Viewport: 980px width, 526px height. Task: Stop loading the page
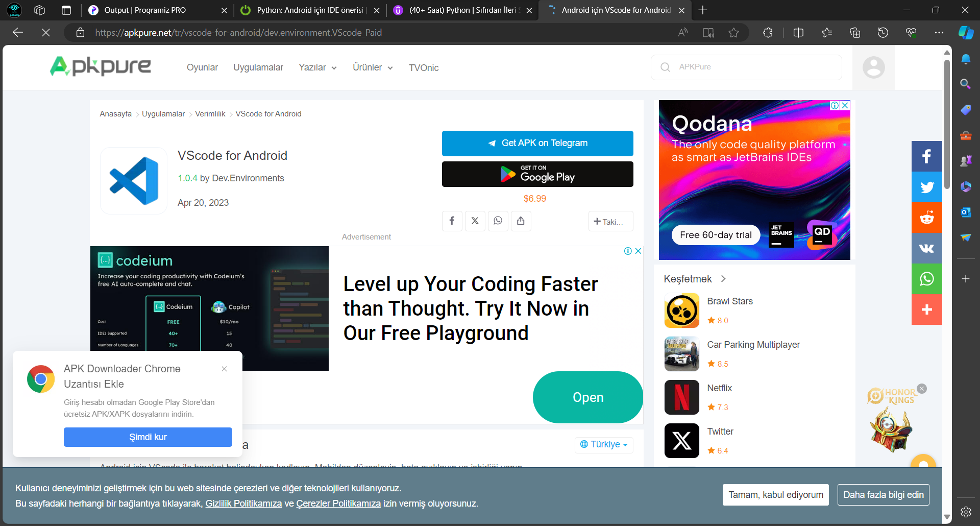click(x=46, y=33)
